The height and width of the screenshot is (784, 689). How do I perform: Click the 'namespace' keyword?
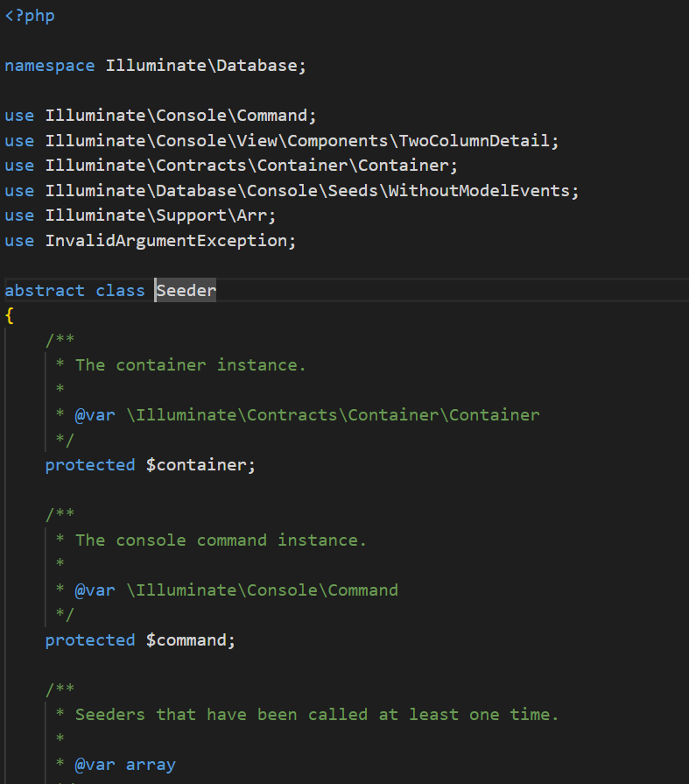49,66
